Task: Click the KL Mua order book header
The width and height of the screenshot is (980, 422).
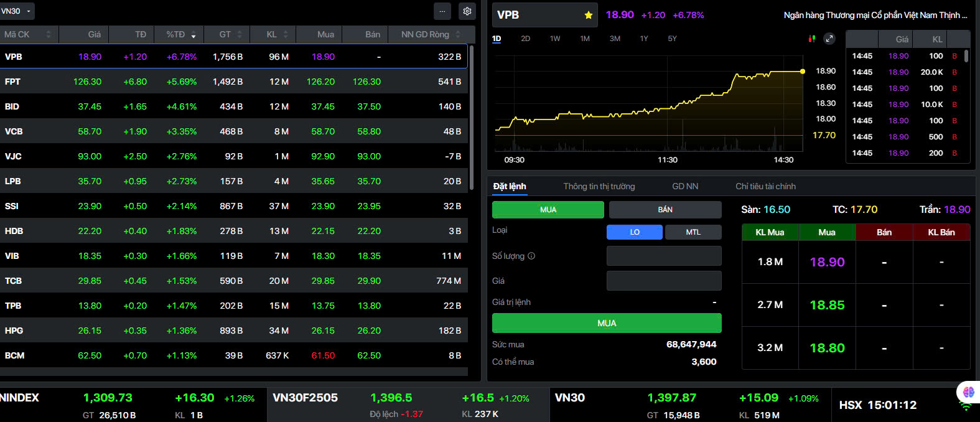Action: click(x=770, y=232)
